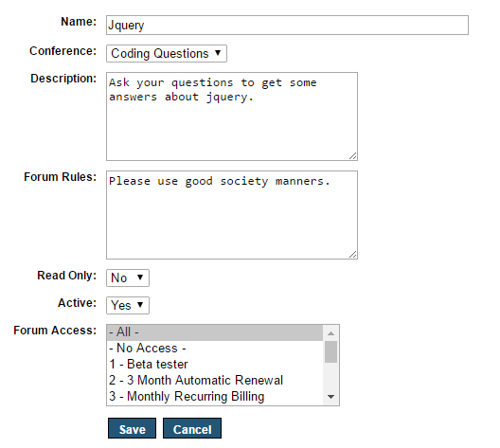
Task: Open the Conference dropdown showing Coding Questions
Action: point(167,54)
